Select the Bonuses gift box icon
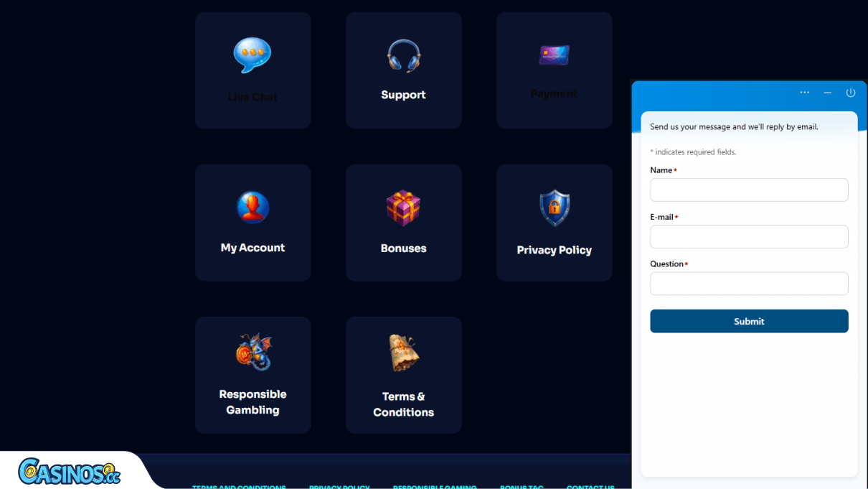 (403, 207)
